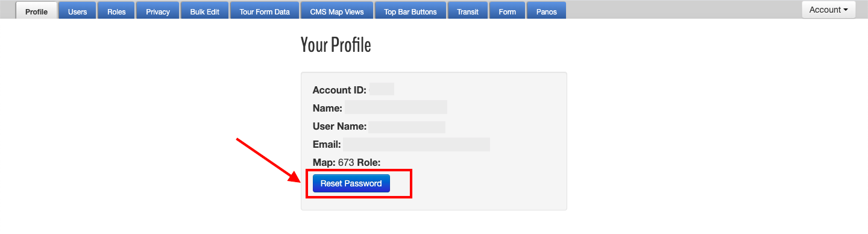Go to the Privacy tab
Image resolution: width=868 pixels, height=234 pixels.
(x=158, y=10)
